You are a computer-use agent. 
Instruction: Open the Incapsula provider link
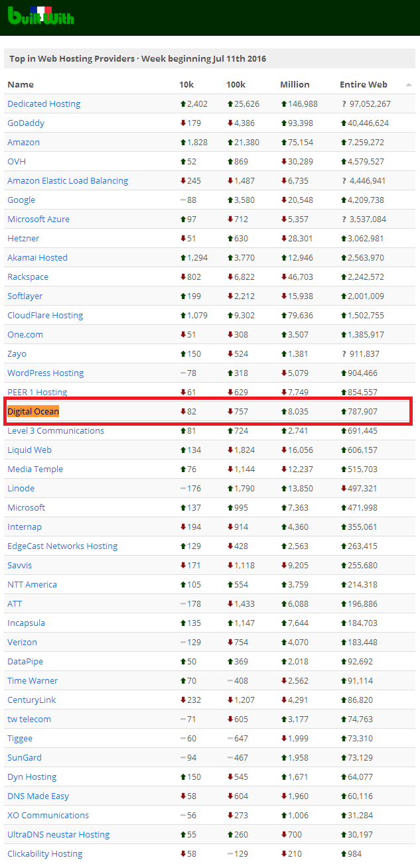point(27,623)
